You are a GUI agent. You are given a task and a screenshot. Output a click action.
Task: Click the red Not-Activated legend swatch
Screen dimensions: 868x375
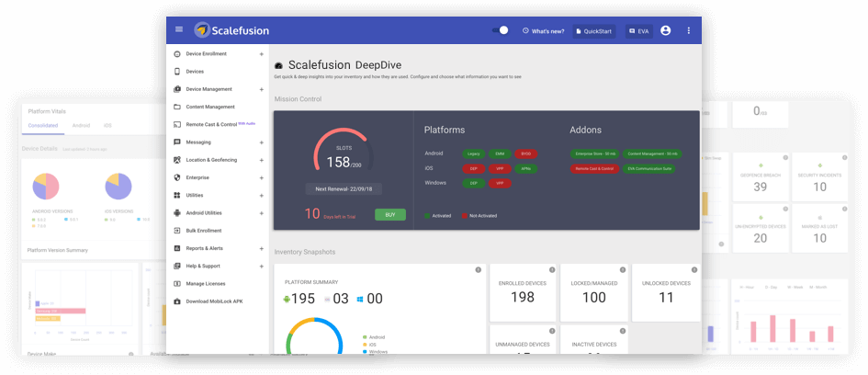(464, 215)
